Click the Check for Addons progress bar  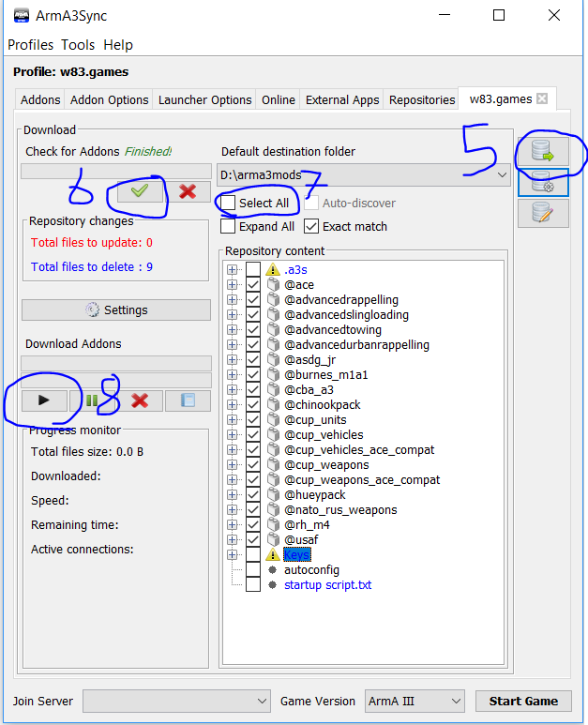(116, 171)
